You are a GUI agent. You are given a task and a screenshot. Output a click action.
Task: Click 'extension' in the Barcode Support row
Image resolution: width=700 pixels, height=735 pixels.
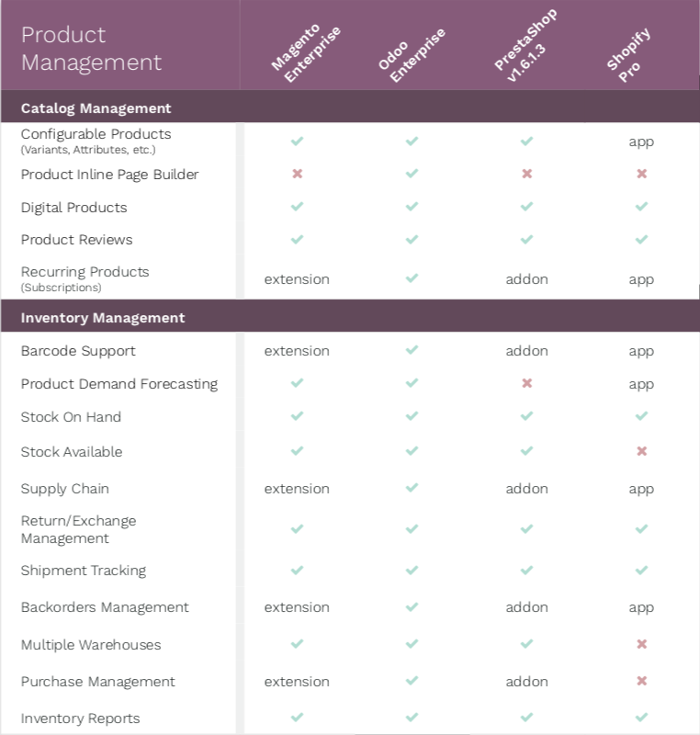[x=297, y=351]
